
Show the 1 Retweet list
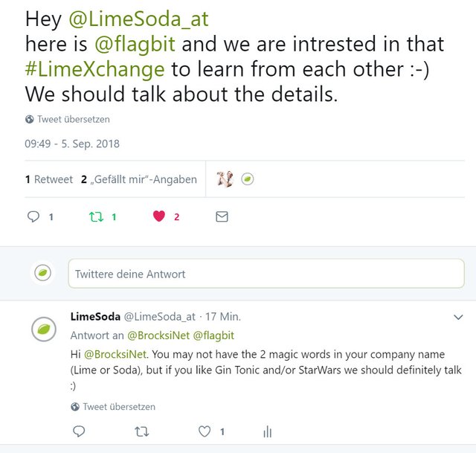pyautogui.click(x=49, y=179)
